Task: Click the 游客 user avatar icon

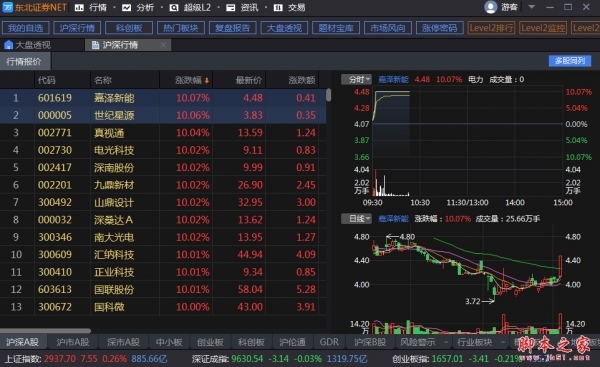Action: point(490,7)
